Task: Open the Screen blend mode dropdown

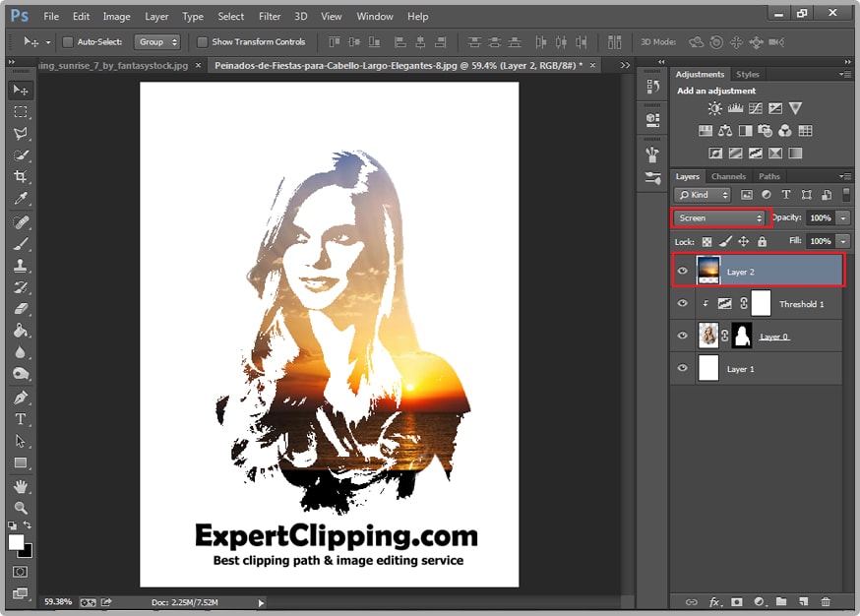Action: coord(720,217)
